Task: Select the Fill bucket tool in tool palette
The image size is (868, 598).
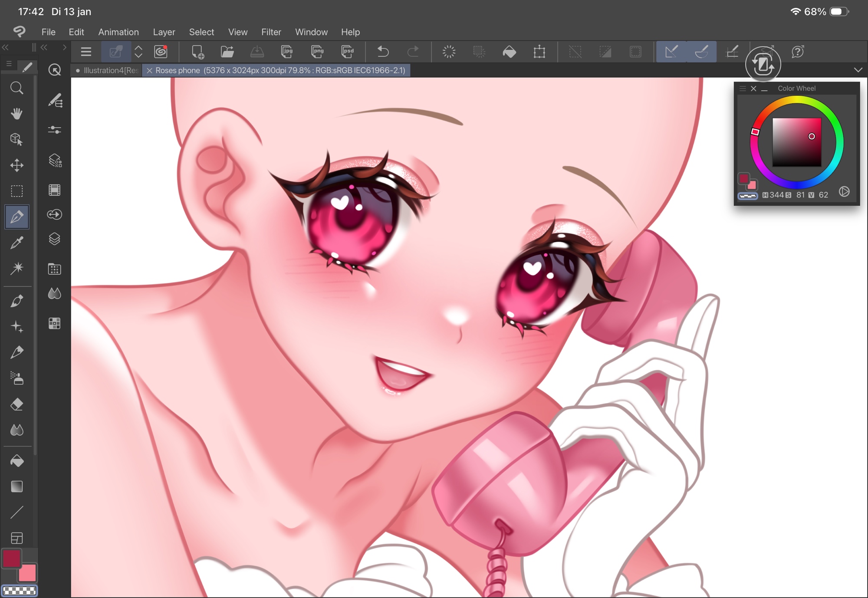Action: click(16, 461)
